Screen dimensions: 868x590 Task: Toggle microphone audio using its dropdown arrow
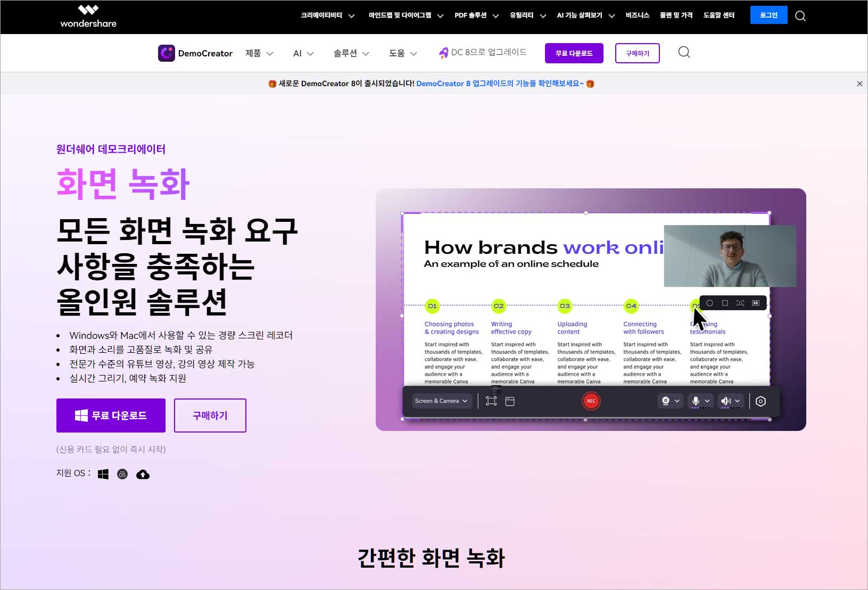click(x=707, y=401)
